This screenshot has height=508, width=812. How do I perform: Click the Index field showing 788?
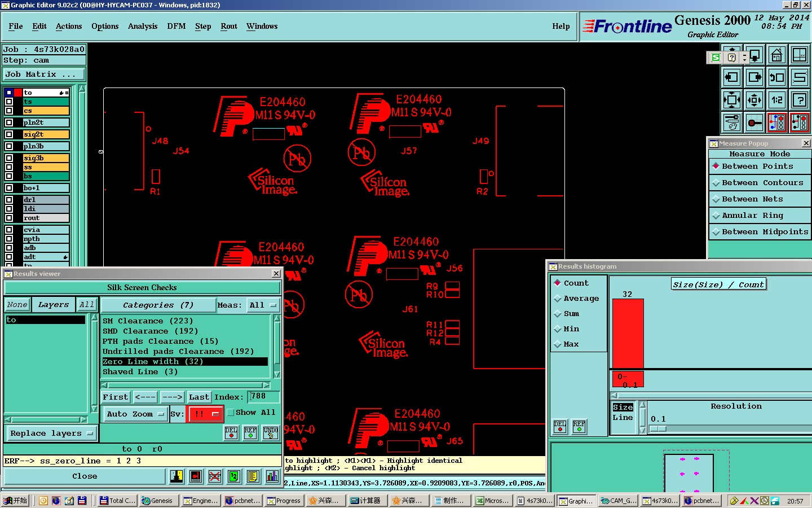(x=264, y=397)
